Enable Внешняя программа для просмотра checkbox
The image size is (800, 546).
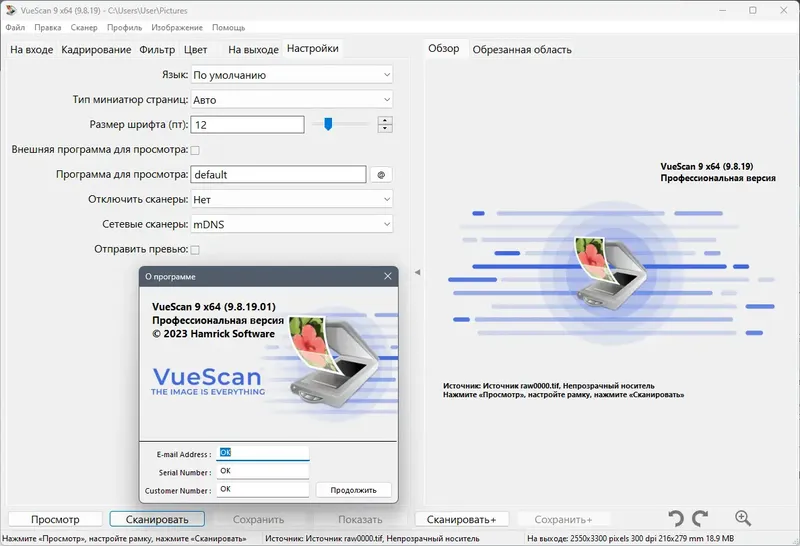tap(195, 150)
